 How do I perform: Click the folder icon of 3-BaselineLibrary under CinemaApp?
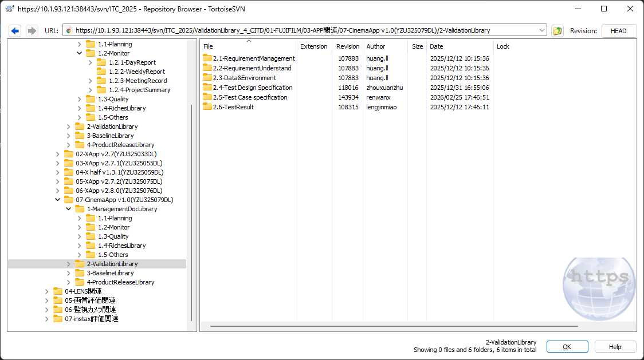click(x=80, y=273)
